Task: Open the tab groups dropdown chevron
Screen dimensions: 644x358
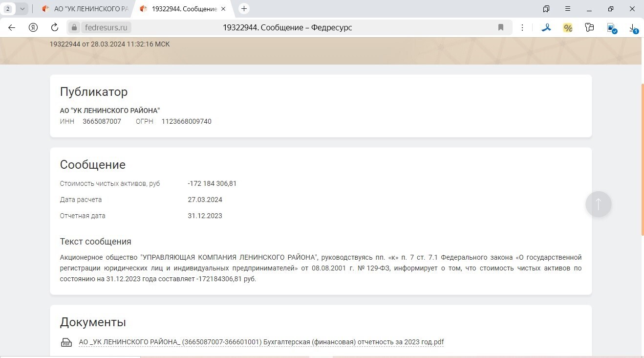Action: pyautogui.click(x=22, y=9)
